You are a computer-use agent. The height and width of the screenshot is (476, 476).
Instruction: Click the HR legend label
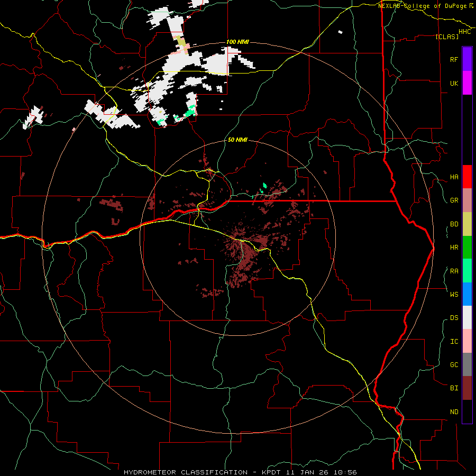tap(454, 248)
